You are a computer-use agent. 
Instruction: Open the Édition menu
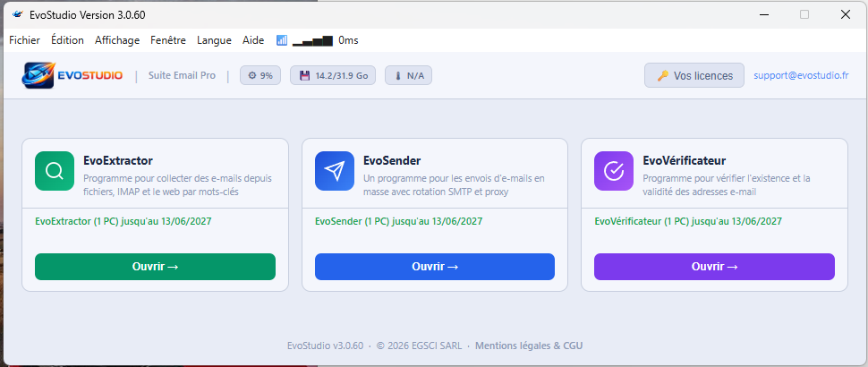(x=67, y=40)
